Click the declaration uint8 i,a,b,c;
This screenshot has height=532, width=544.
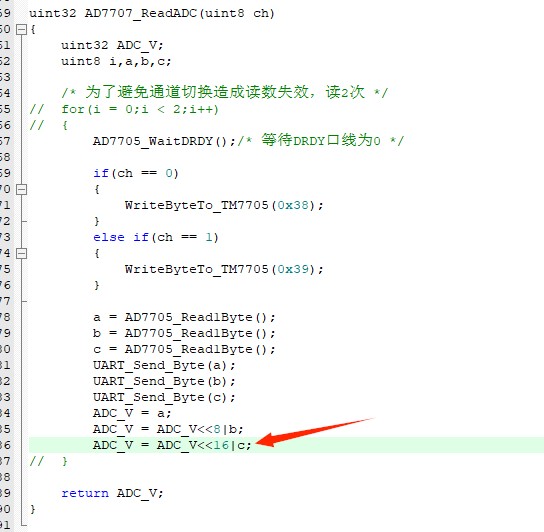coord(116,61)
